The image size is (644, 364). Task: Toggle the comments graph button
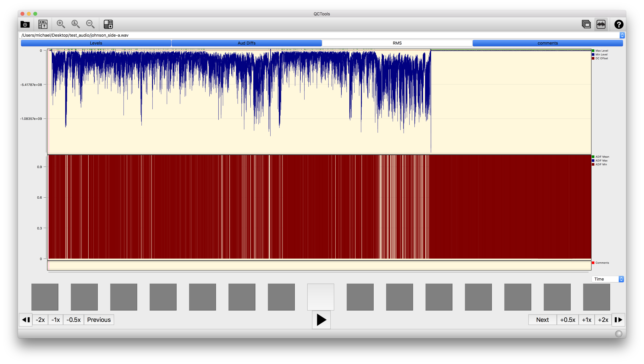pyautogui.click(x=548, y=43)
